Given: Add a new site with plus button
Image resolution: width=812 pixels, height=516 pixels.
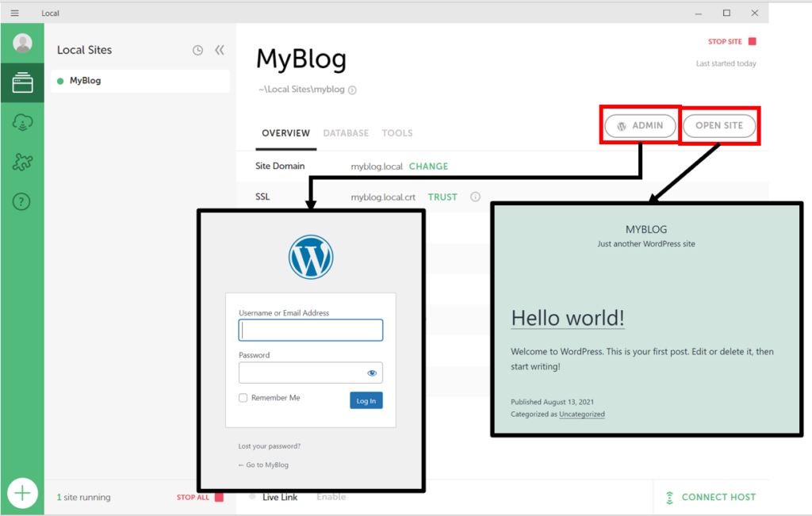Looking at the screenshot, I should click(22, 493).
